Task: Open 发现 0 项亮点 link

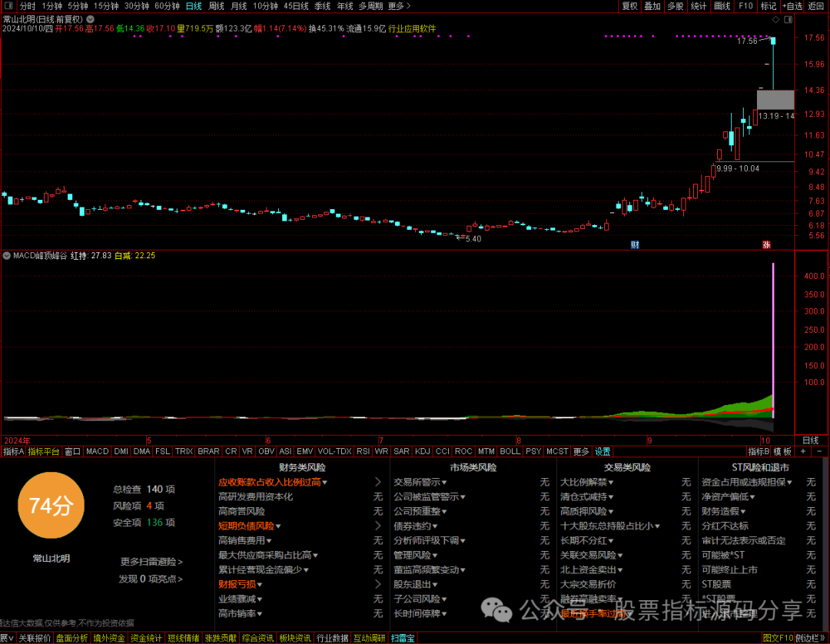Action: pyautogui.click(x=151, y=579)
